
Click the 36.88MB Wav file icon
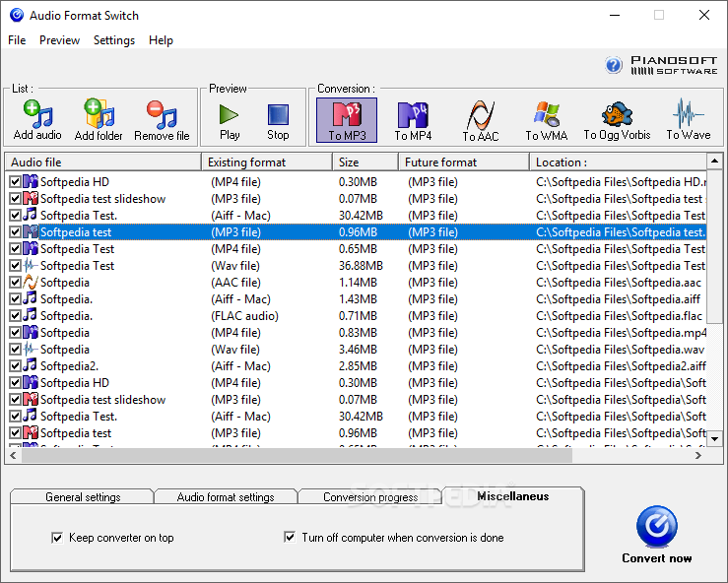31,265
